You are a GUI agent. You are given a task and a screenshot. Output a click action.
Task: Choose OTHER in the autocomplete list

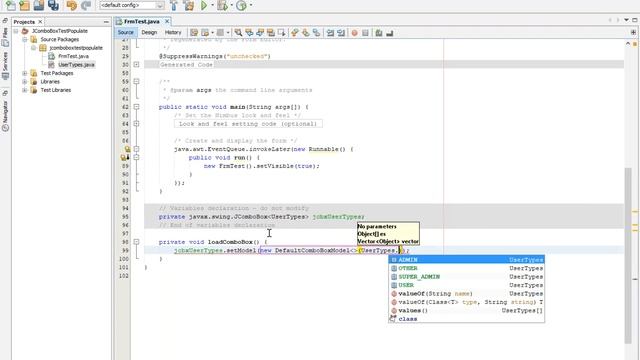point(467,269)
